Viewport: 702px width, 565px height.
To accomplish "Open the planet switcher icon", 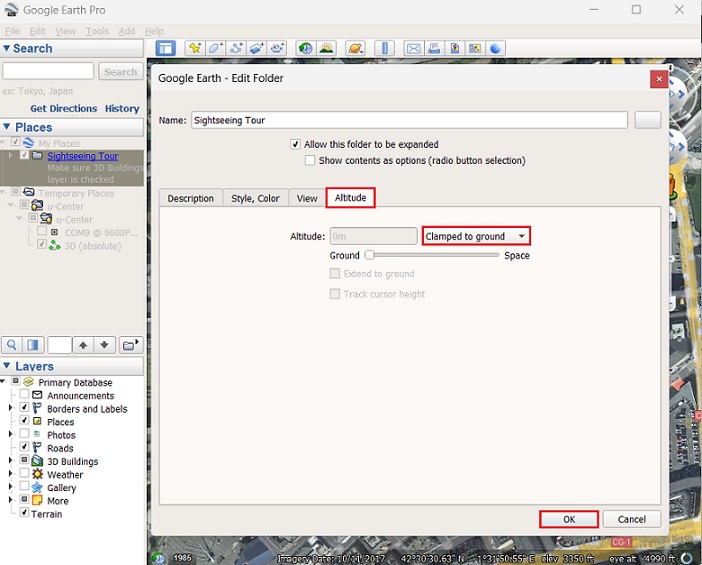I will [x=355, y=48].
